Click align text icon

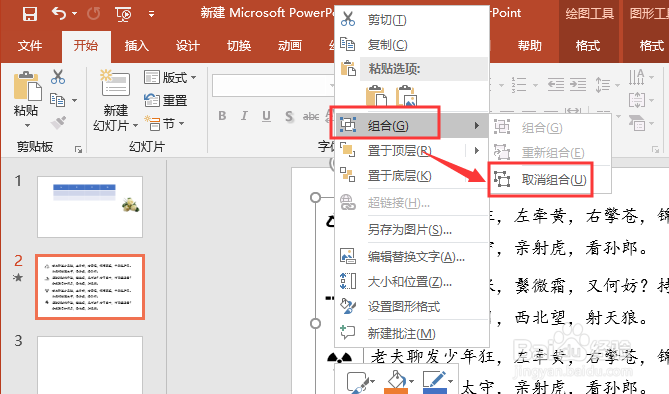click(637, 101)
